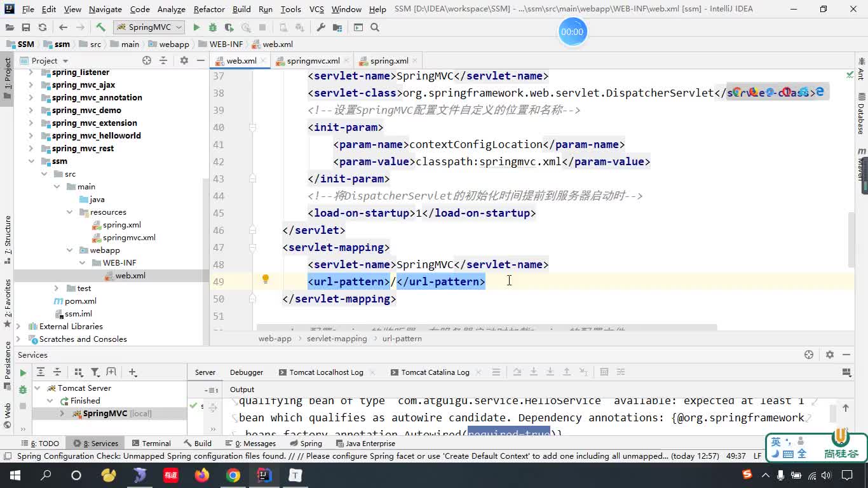
Task: Run with Coverage using the shield icon
Action: [229, 27]
